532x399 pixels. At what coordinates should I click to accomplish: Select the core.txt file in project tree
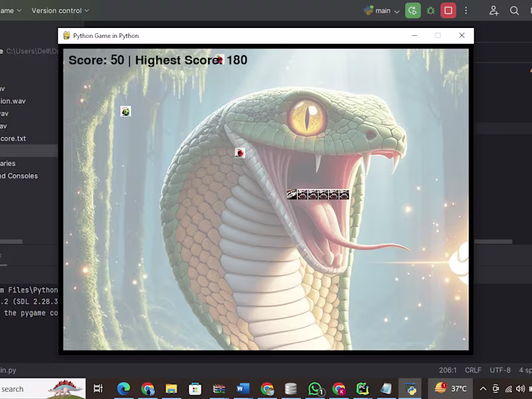point(13,138)
